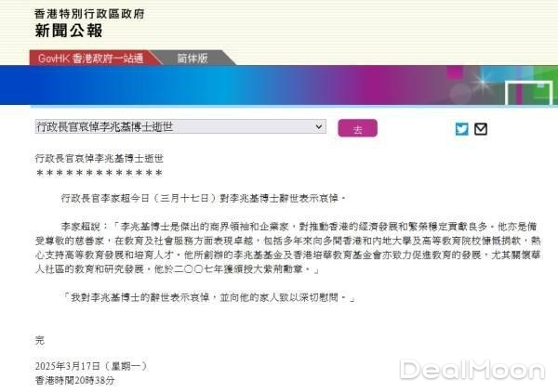
Task: Click the closing condolence quote paragraph
Action: pos(208,297)
